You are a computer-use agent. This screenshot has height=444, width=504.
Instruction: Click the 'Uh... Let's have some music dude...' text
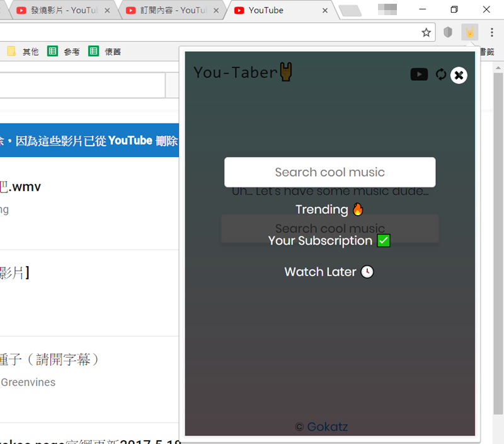tap(330, 192)
